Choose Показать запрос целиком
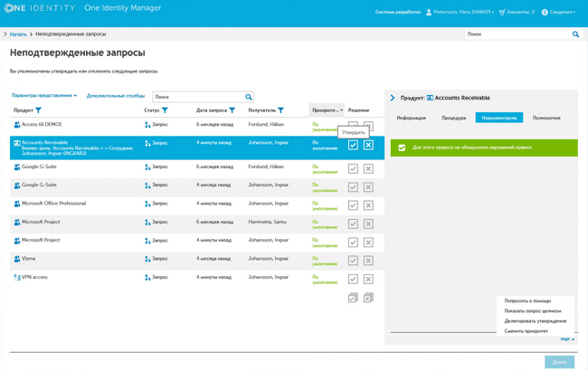 [x=533, y=311]
